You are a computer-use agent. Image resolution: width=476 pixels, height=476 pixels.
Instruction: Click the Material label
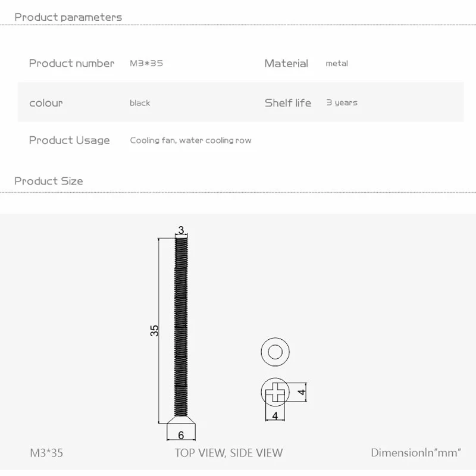286,63
